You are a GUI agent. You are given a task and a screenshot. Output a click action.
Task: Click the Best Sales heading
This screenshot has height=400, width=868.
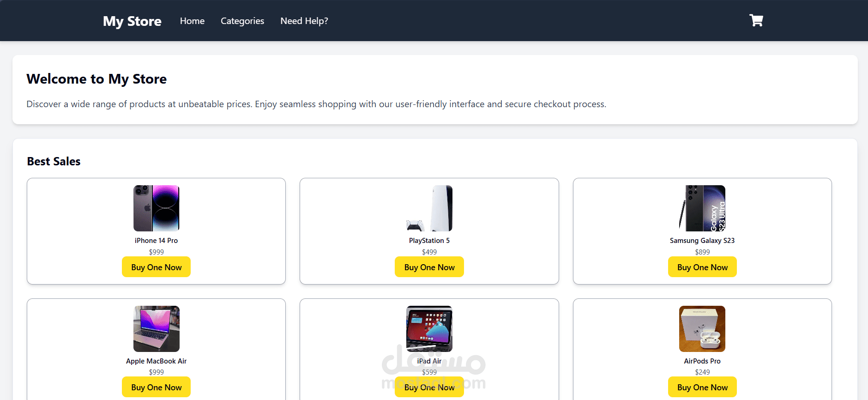[54, 161]
